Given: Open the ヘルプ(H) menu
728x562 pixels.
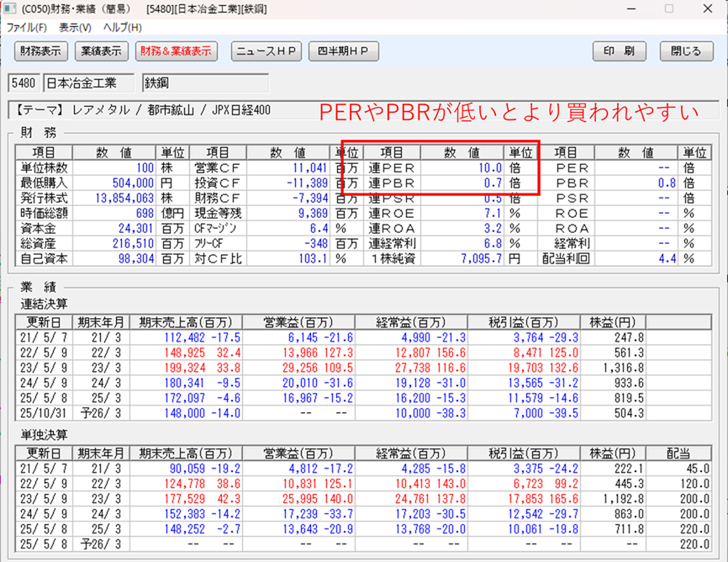Looking at the screenshot, I should coord(123,28).
